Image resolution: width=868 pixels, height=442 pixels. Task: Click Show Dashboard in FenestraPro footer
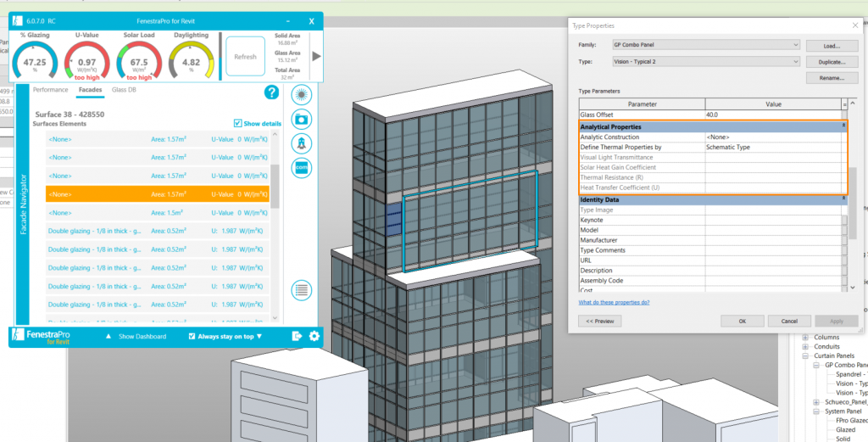pos(142,336)
